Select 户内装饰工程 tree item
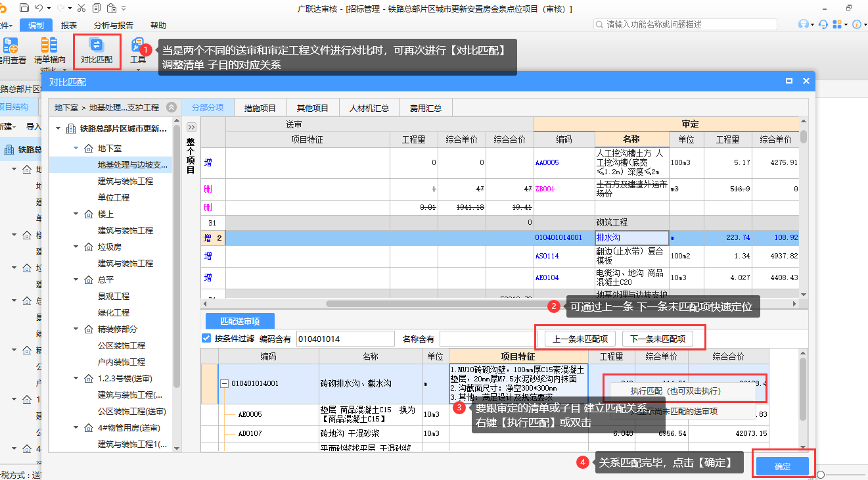 122,362
